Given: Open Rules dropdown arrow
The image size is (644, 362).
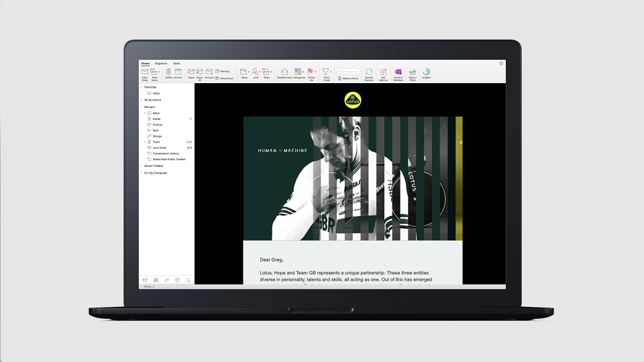Looking at the screenshot, I should [271, 72].
